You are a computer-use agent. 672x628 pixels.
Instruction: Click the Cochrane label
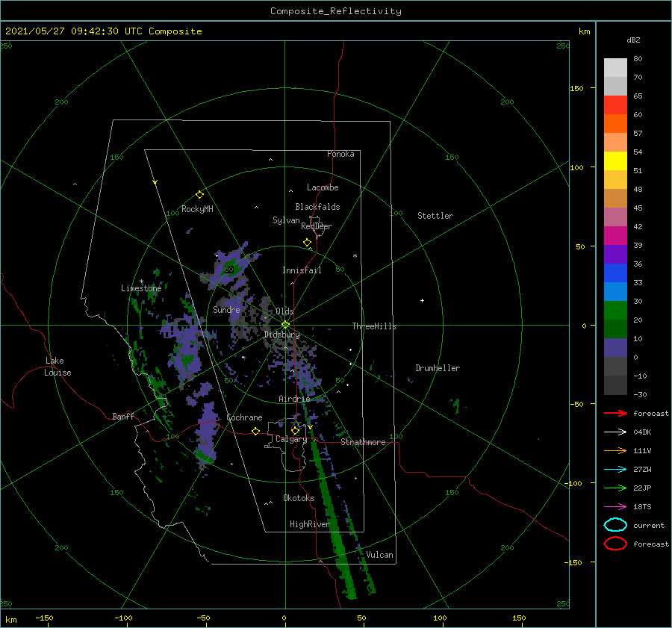[244, 417]
